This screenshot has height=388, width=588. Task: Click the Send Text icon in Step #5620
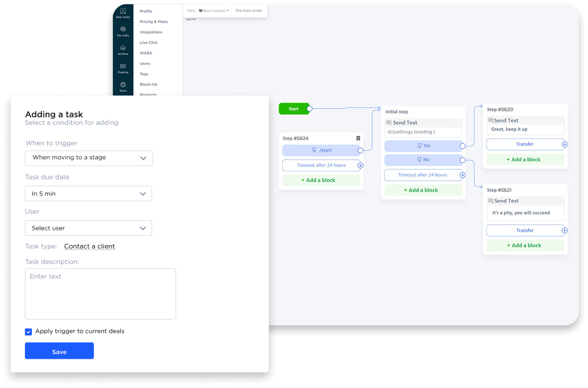490,120
